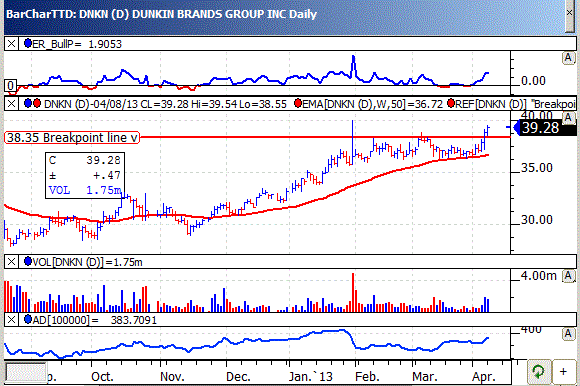Image resolution: width=580 pixels, height=386 pixels.
Task: Click the Nov. date axis label
Action: tap(172, 377)
